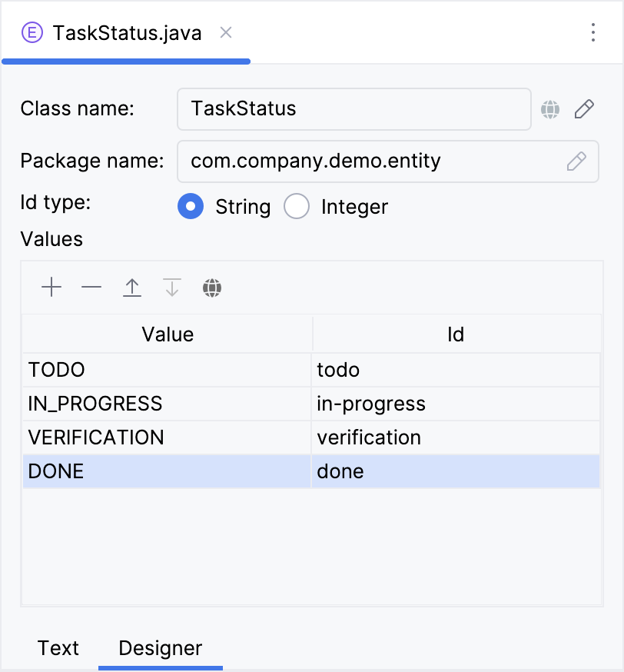Open the globe icon in the Values toolbar

[212, 287]
